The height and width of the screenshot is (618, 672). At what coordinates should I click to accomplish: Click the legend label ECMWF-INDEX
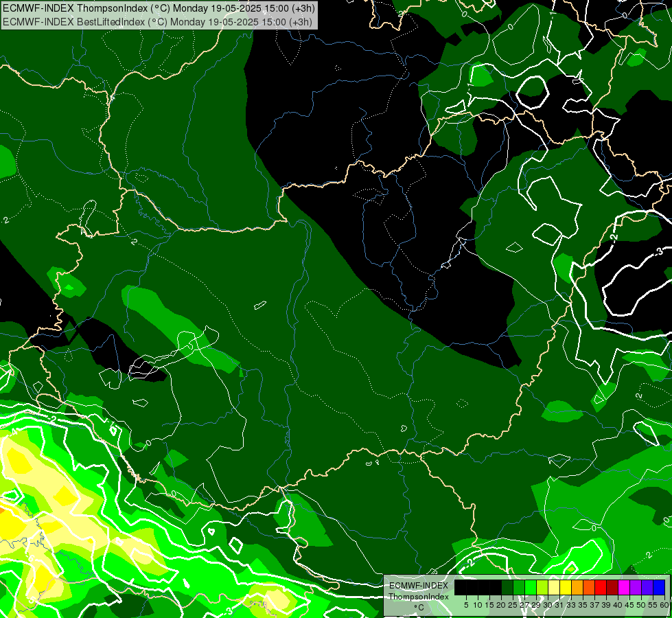(x=419, y=586)
